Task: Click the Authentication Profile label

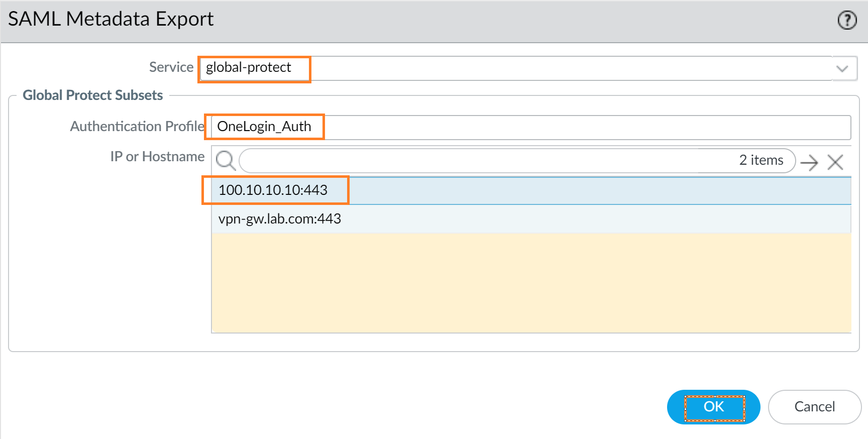Action: coord(137,127)
